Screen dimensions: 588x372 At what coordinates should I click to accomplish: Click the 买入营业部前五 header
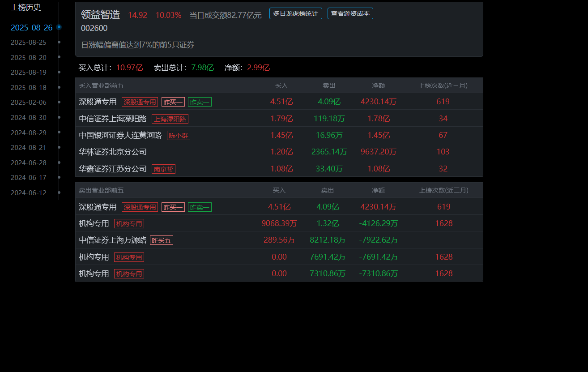(x=101, y=86)
